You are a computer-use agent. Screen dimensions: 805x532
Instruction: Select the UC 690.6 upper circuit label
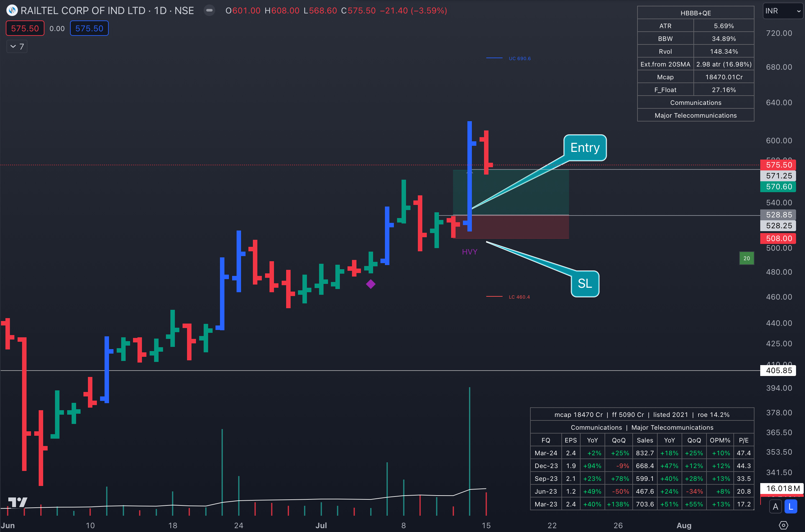pyautogui.click(x=520, y=59)
